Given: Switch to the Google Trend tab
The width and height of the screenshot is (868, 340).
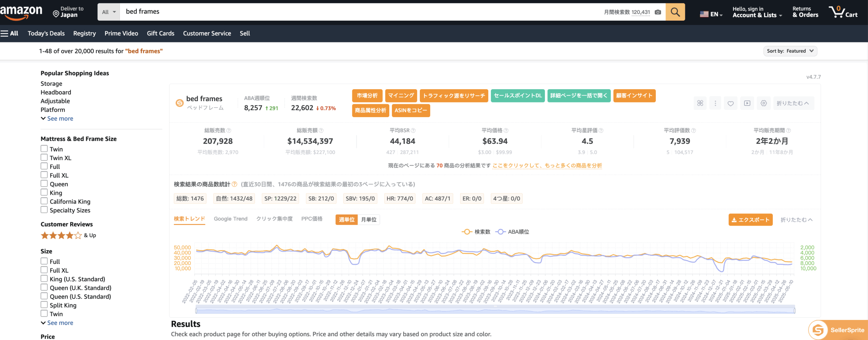Looking at the screenshot, I should (x=231, y=219).
